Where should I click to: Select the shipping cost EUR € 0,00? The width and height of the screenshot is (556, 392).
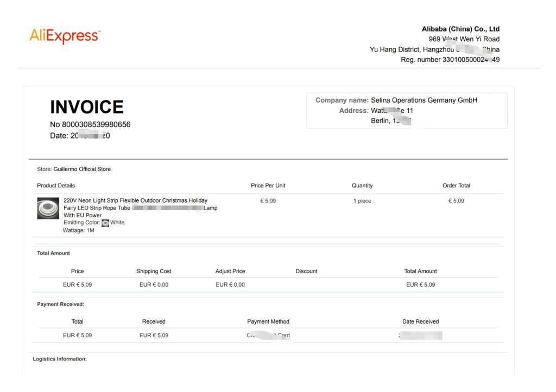pyautogui.click(x=154, y=284)
